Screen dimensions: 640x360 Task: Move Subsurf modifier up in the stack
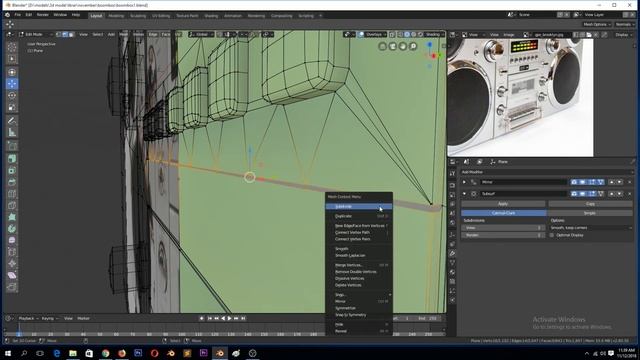click(611, 194)
